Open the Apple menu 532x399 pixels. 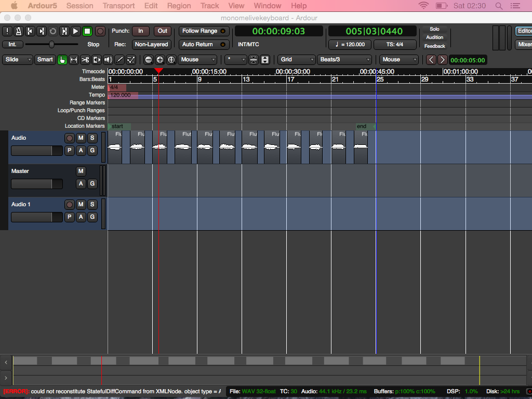14,6
